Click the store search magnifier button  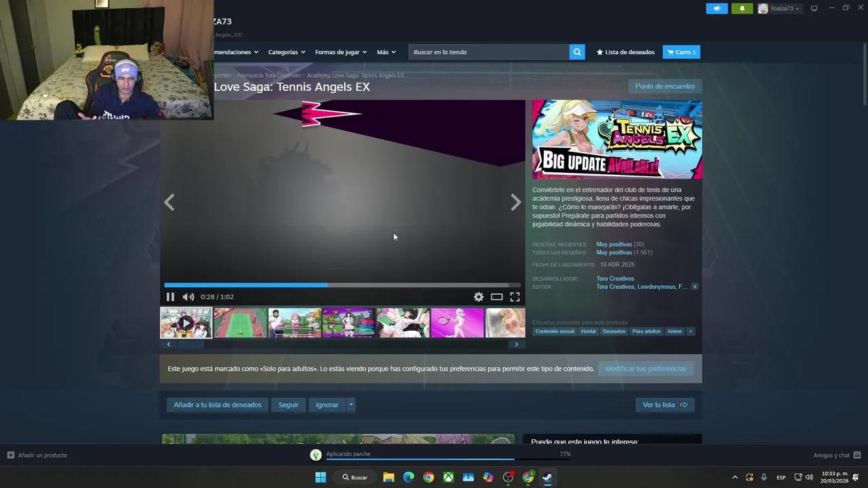point(577,52)
